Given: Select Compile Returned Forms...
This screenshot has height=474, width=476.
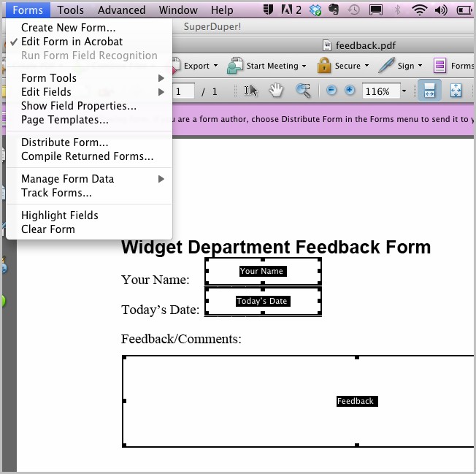Looking at the screenshot, I should tap(89, 156).
